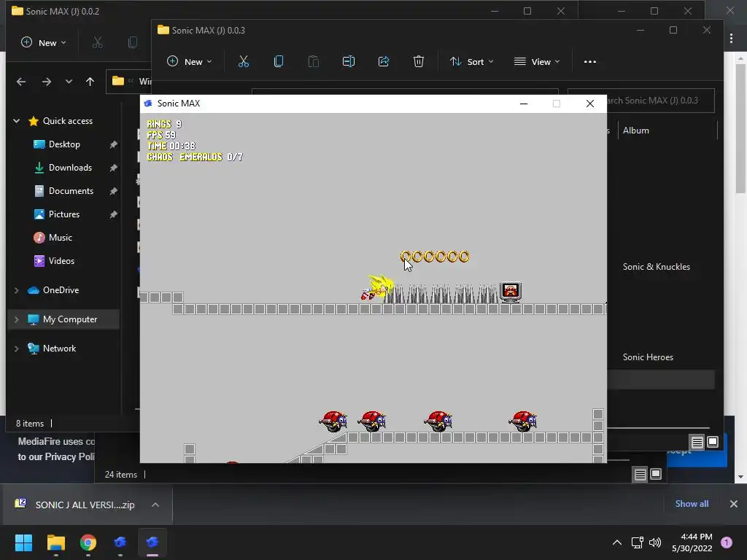Image resolution: width=747 pixels, height=560 pixels.
Task: Open notification badge in taskbar
Action: [726, 542]
